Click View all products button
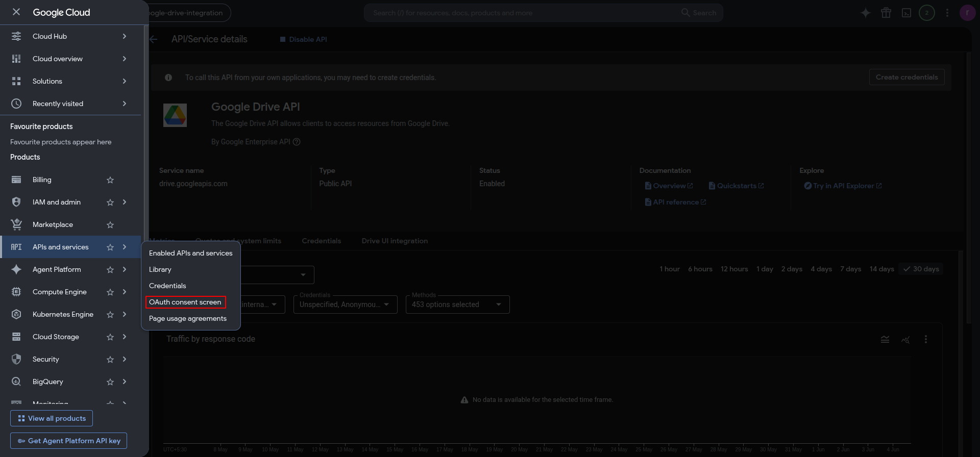Viewport: 980px width, 457px height. pyautogui.click(x=52, y=418)
